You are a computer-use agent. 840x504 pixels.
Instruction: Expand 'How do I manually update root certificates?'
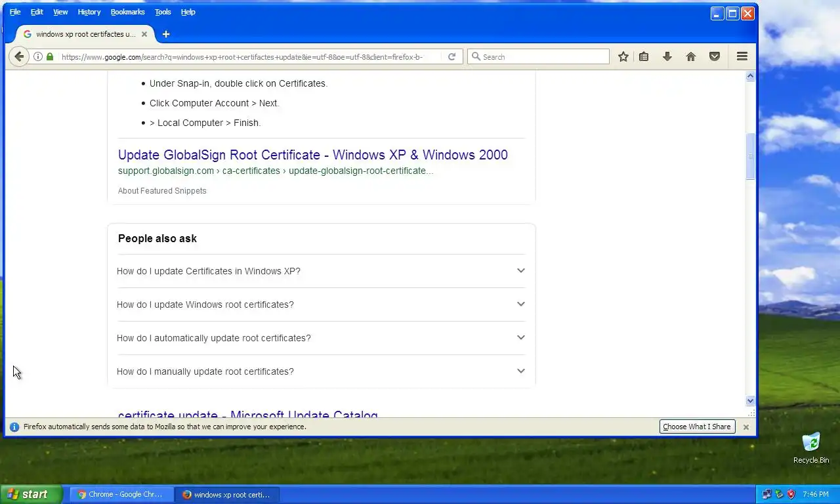(x=322, y=371)
